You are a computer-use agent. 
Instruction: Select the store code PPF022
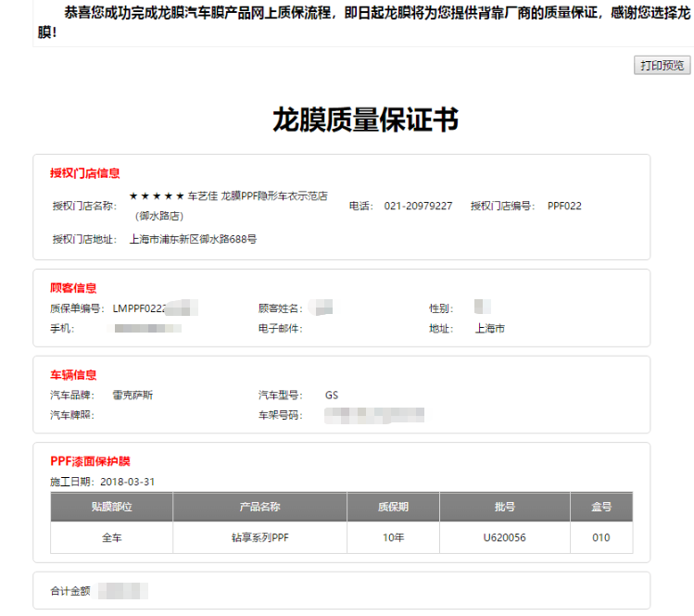[x=564, y=206]
